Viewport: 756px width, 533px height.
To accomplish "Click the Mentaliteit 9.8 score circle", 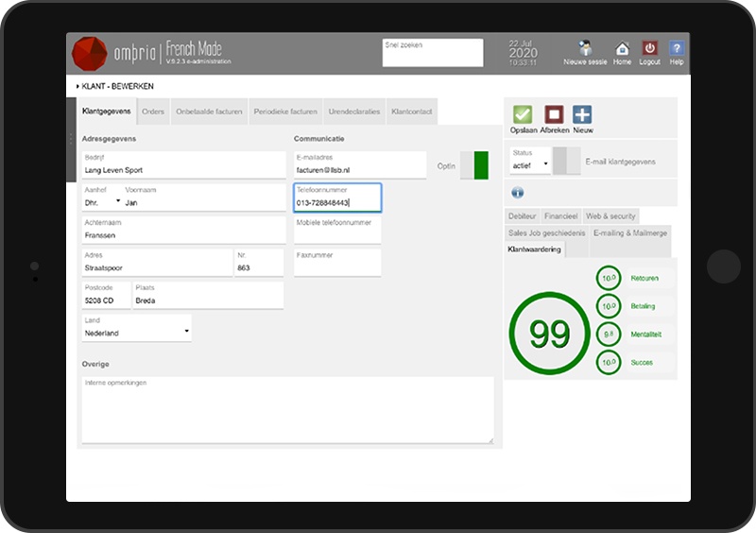I will pos(609,334).
